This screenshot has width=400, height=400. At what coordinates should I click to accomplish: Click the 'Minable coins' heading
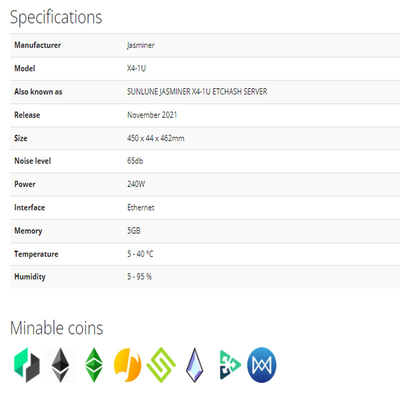(x=57, y=328)
